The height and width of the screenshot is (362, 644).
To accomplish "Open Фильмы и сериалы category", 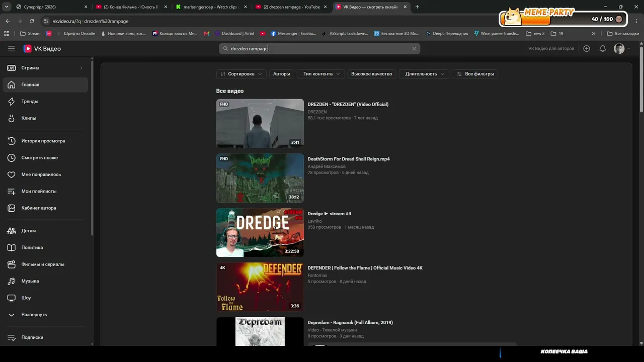I will pyautogui.click(x=45, y=264).
